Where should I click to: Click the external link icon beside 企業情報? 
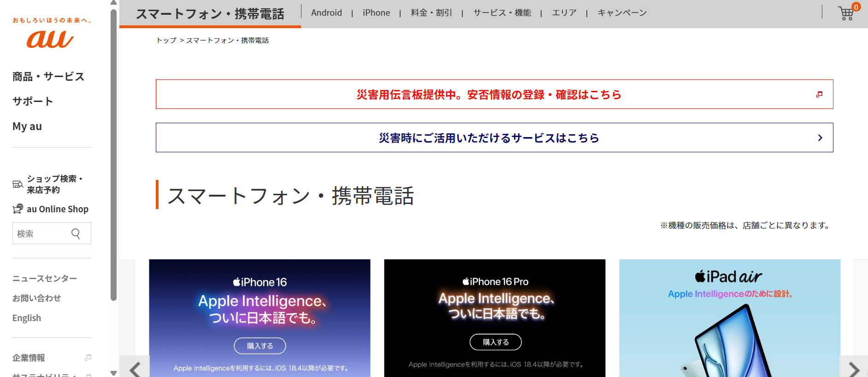coord(88,358)
